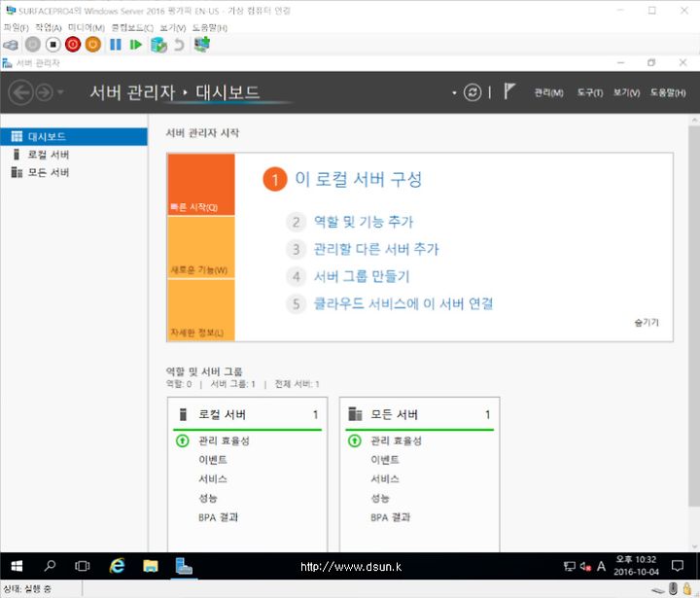Expand navigation history dropdown arrow

point(60,92)
